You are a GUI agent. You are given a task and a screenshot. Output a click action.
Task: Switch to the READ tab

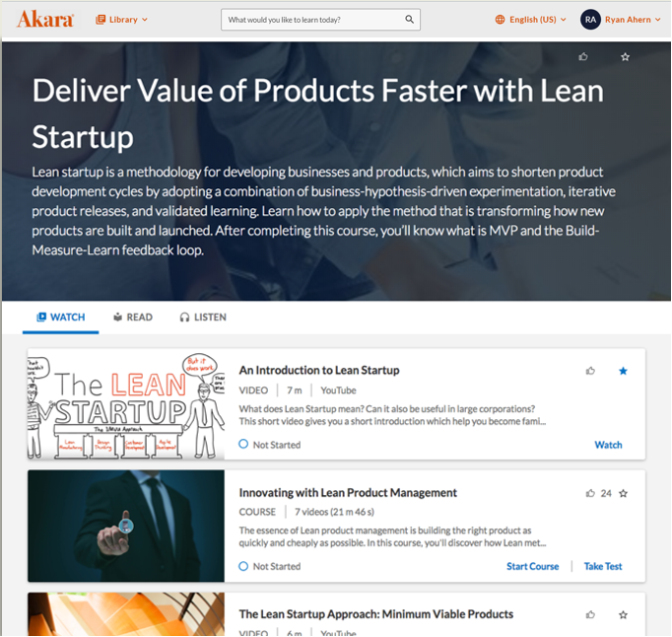[x=133, y=317]
